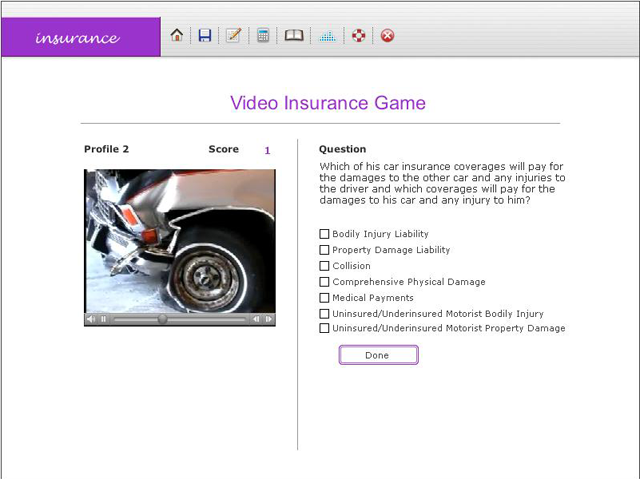
Task: Click the video seek slider knob
Action: pyautogui.click(x=162, y=319)
